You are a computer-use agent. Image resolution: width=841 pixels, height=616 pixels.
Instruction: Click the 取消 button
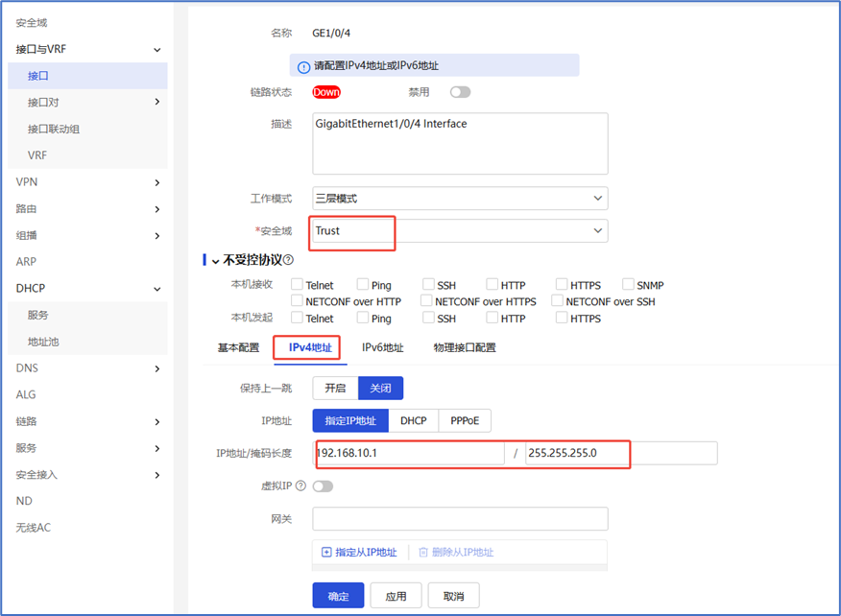[454, 596]
